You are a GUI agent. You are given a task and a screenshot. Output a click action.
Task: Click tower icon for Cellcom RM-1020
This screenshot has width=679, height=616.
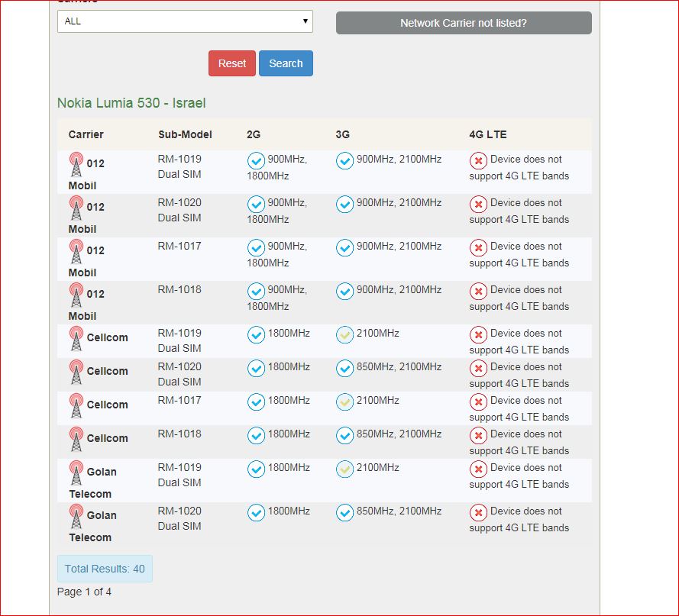pos(76,372)
